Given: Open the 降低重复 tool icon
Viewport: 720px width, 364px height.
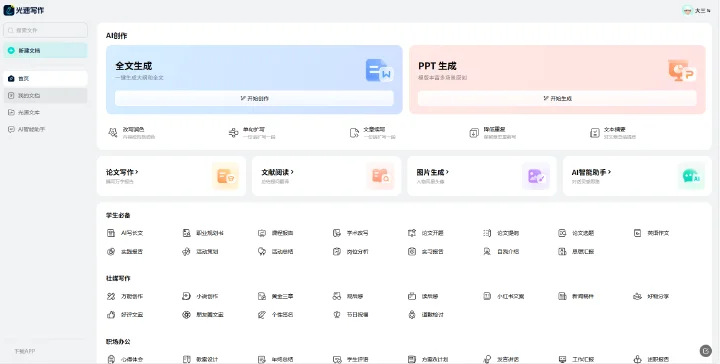Looking at the screenshot, I should (474, 133).
